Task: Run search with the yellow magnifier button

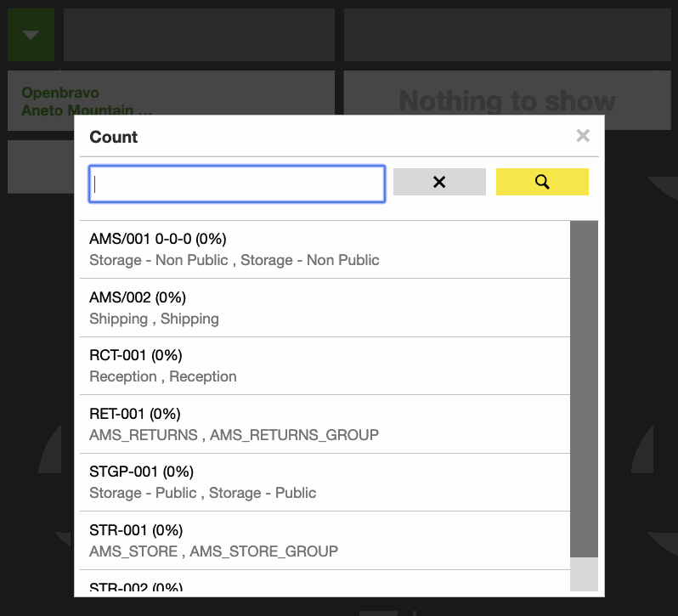Action: [542, 182]
